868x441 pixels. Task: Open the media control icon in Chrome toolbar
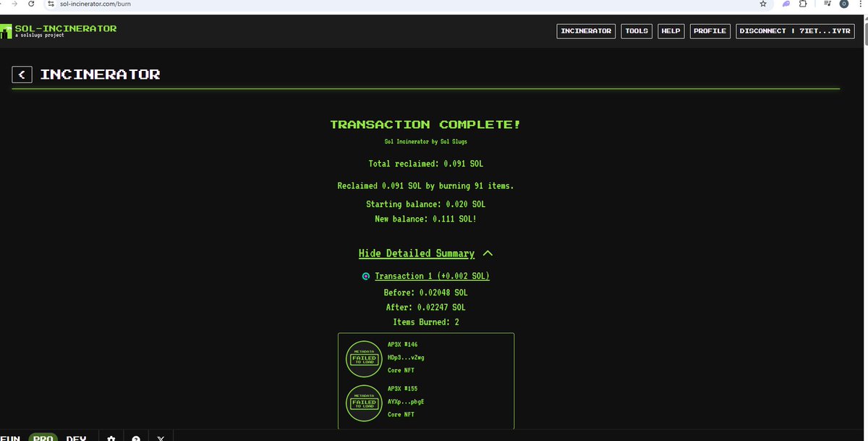[x=827, y=4]
